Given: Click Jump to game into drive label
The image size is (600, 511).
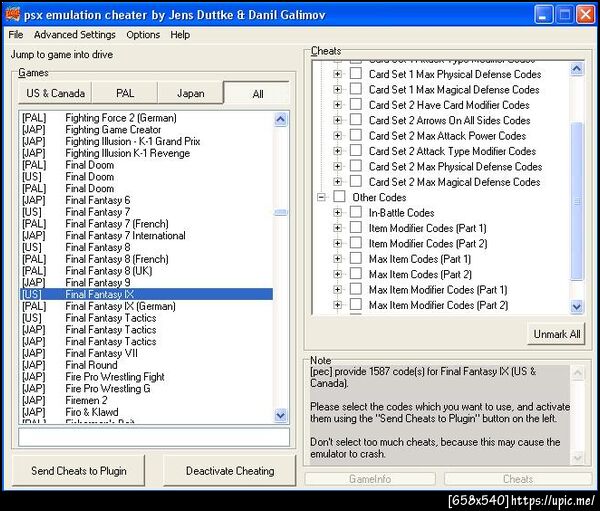Looking at the screenshot, I should [x=62, y=55].
